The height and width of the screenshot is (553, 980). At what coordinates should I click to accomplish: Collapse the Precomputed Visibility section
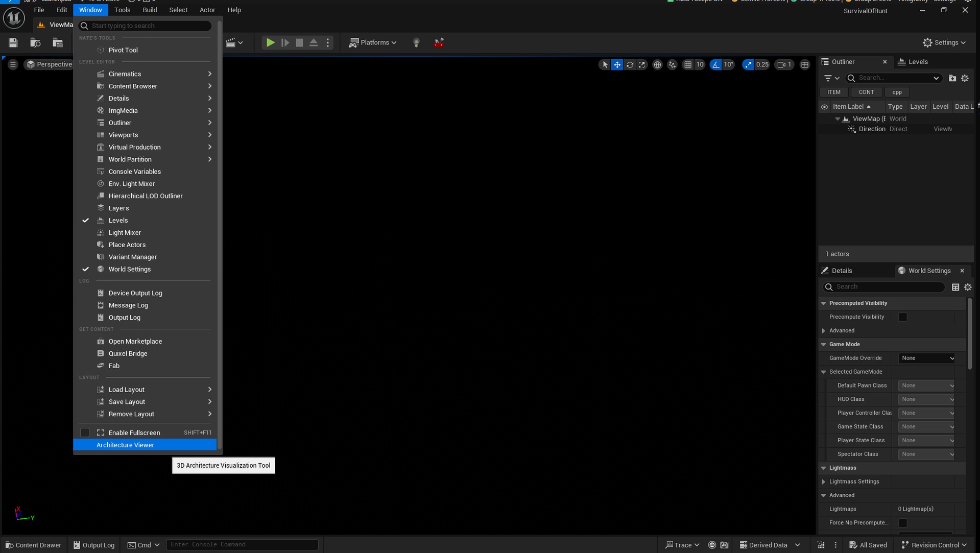(823, 303)
